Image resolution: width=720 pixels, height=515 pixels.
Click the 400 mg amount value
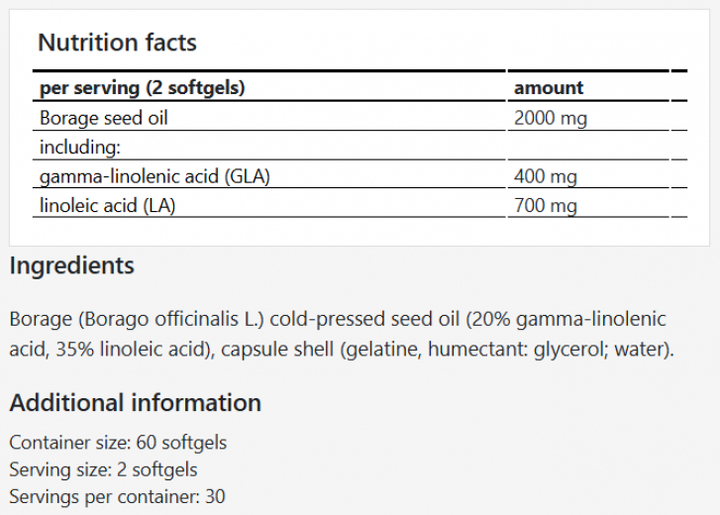545,177
